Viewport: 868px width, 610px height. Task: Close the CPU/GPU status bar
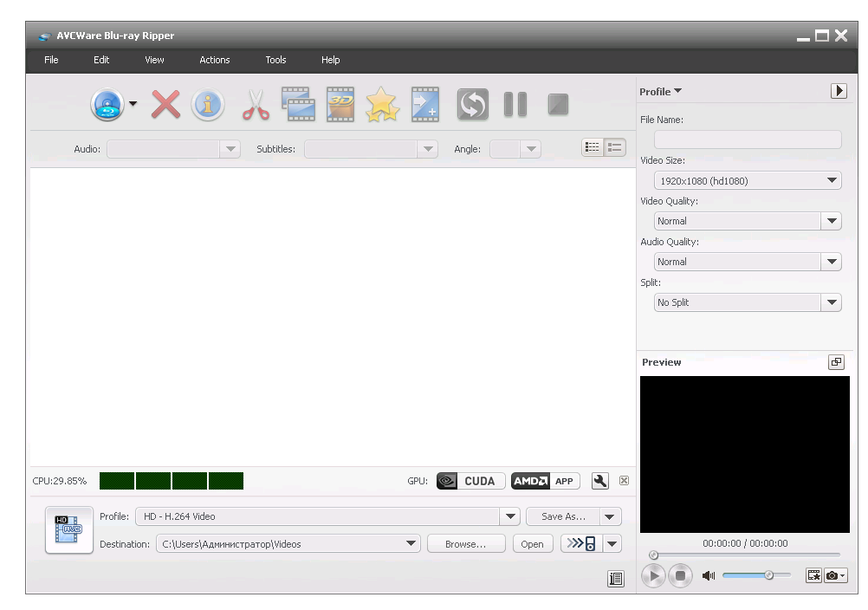pos(624,481)
